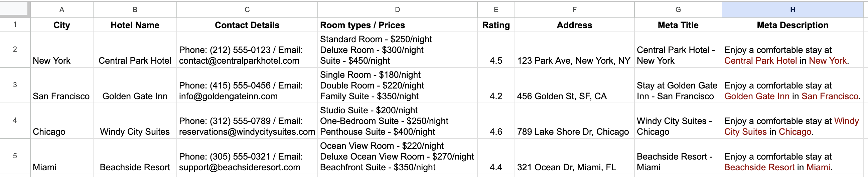The image size is (868, 177).
Task: Select row 2 header
Action: (15, 50)
